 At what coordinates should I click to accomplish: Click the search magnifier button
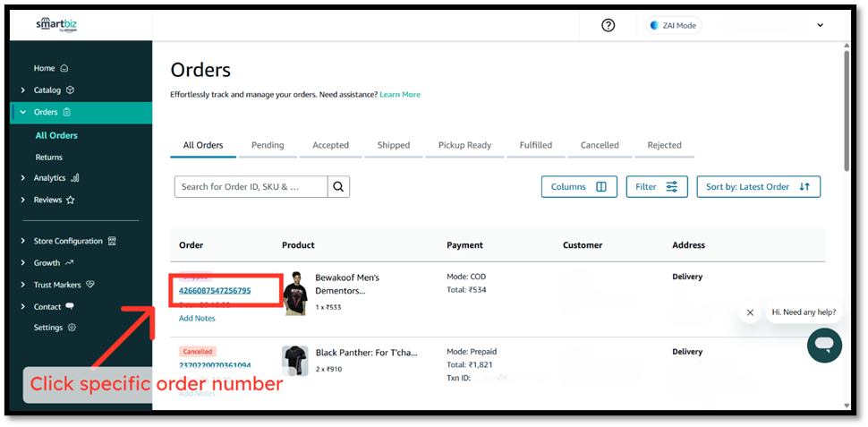[x=338, y=186]
